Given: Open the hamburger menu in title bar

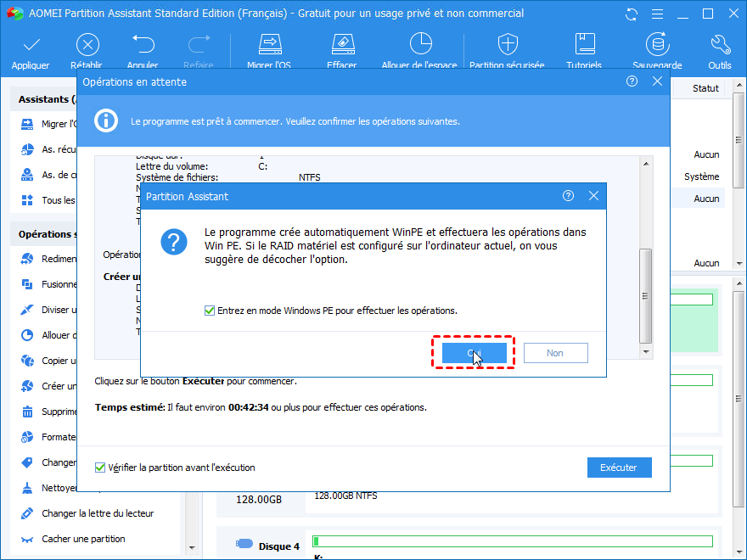Looking at the screenshot, I should (657, 14).
